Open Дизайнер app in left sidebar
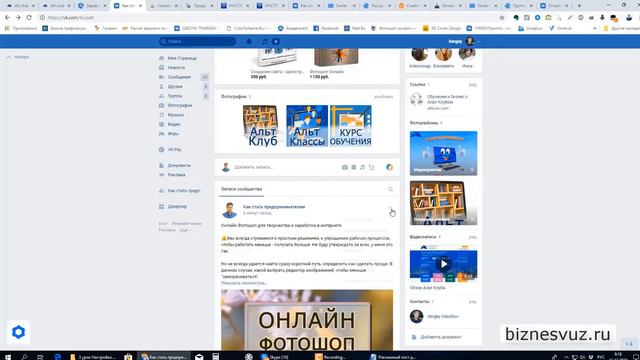The height and width of the screenshot is (360, 640). pyautogui.click(x=178, y=207)
